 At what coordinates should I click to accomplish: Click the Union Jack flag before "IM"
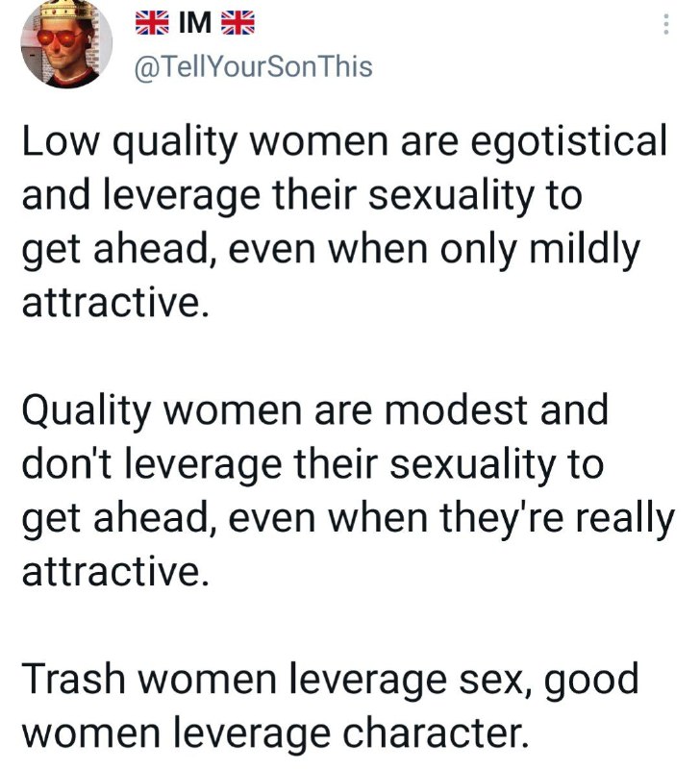tap(153, 22)
